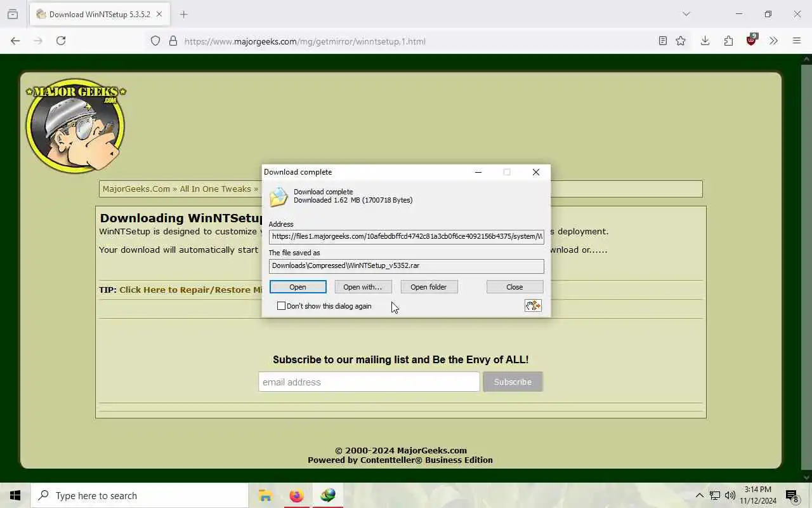Viewport: 812px width, 508px height.
Task: Open the Firefox downloads panel
Action: [705, 41]
